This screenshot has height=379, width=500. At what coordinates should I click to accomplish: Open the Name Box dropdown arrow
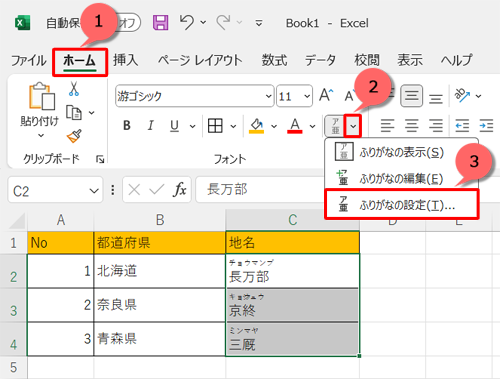click(94, 191)
